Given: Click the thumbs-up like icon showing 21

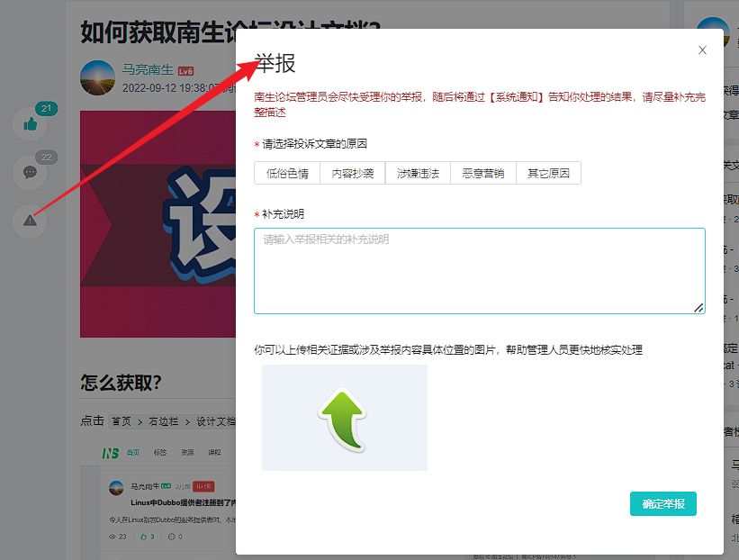Looking at the screenshot, I should coord(29,123).
